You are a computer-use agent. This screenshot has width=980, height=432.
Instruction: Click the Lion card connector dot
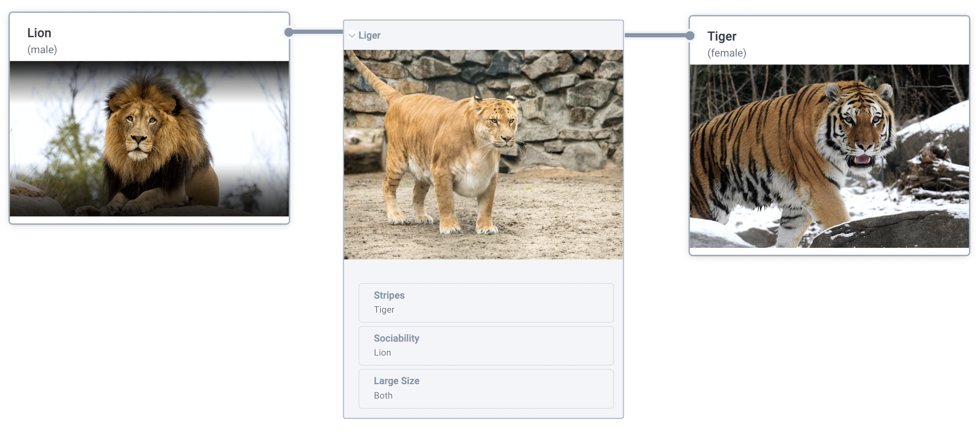point(289,32)
